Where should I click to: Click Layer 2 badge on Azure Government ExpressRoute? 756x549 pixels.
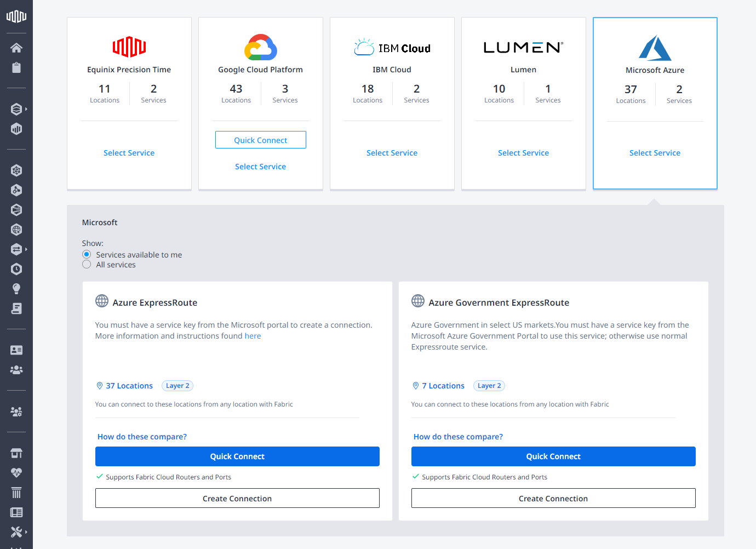pos(489,386)
